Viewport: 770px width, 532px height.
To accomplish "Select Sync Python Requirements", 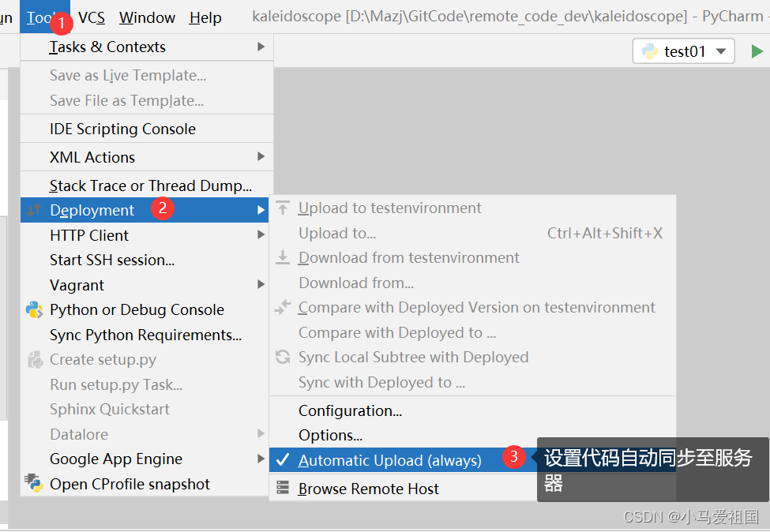I will pyautogui.click(x=145, y=335).
